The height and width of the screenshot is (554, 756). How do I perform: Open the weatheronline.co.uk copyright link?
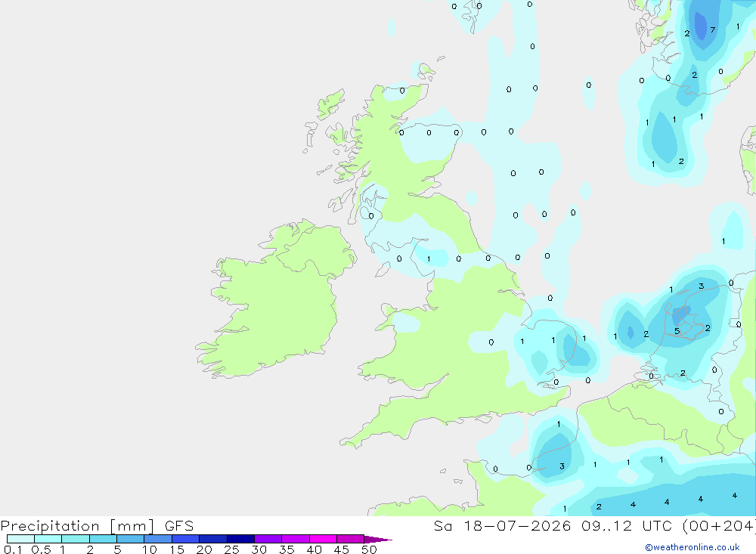pos(692,547)
